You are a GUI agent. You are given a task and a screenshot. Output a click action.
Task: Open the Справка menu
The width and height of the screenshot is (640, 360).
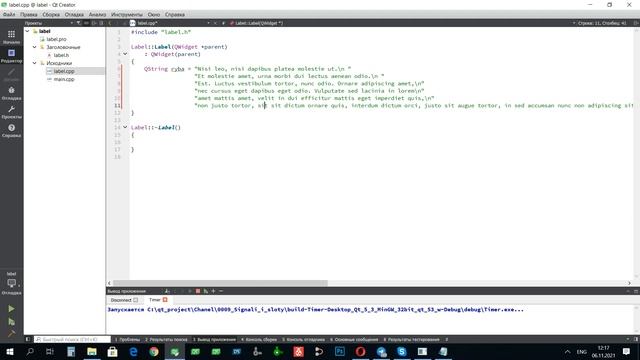(x=175, y=14)
